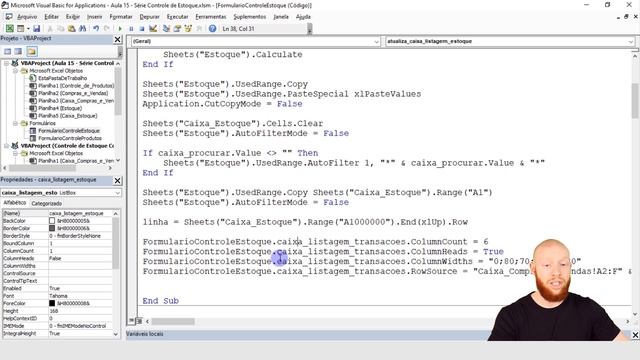Click the View Microsoft Excel toolbar icon
The image size is (640, 360).
click(x=9, y=29)
